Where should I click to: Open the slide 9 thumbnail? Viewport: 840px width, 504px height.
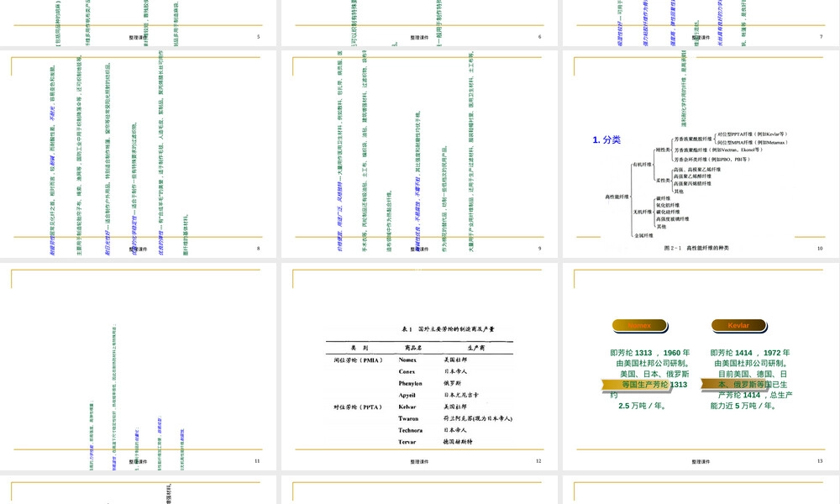(419, 154)
